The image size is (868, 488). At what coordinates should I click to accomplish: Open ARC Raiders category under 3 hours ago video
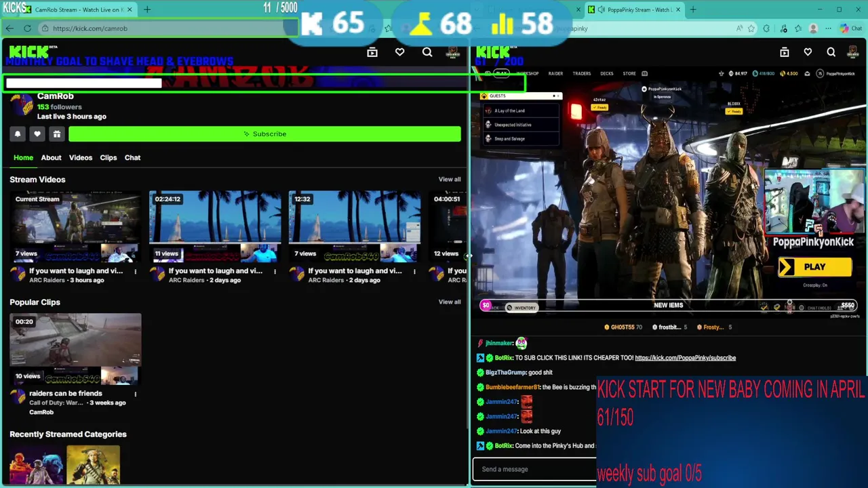point(47,281)
